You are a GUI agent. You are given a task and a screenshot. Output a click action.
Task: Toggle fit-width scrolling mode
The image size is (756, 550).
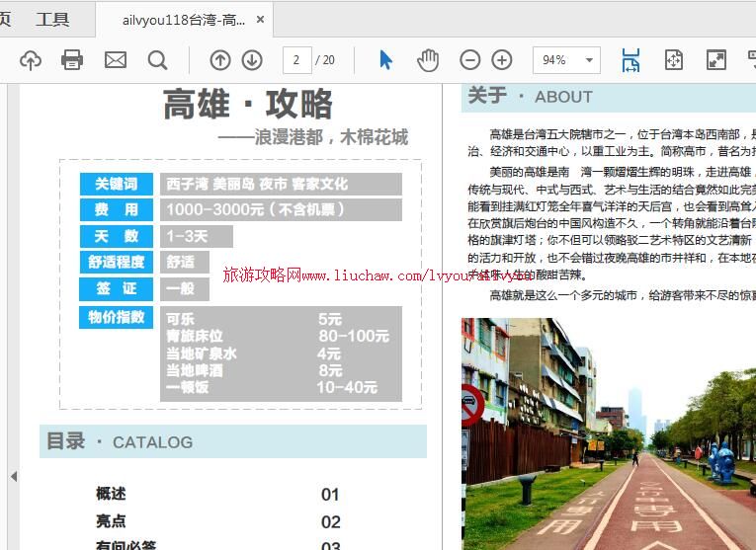click(630, 60)
